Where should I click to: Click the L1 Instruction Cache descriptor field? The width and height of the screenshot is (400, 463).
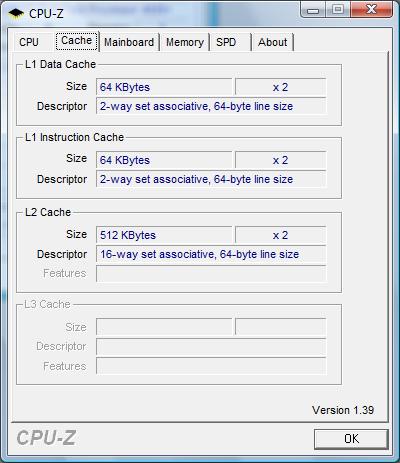[x=211, y=179]
